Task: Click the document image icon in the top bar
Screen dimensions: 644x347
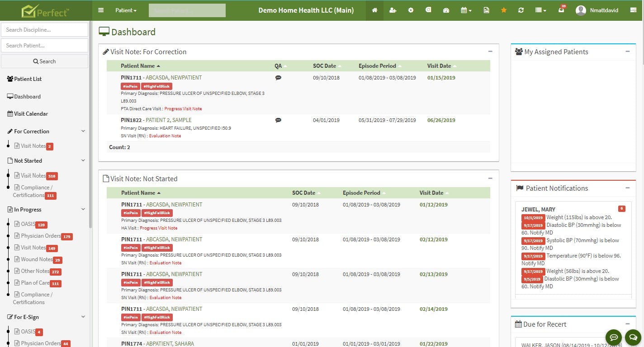Action: 486,10
